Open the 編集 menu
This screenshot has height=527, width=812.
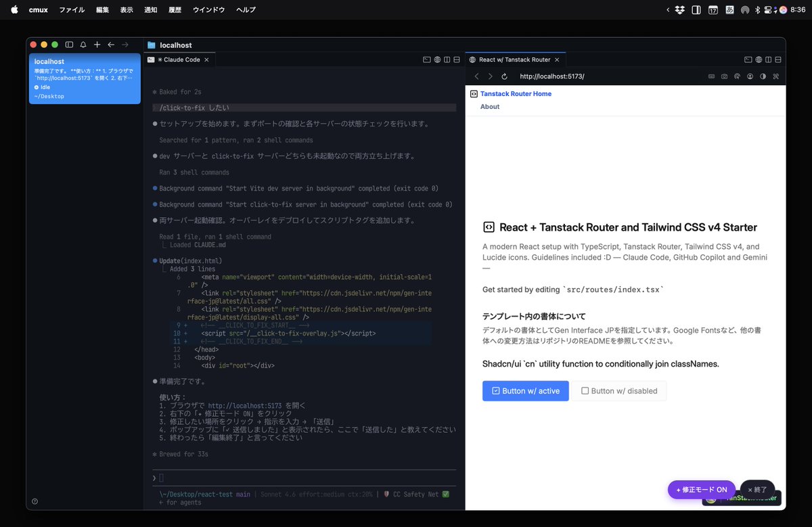102,9
